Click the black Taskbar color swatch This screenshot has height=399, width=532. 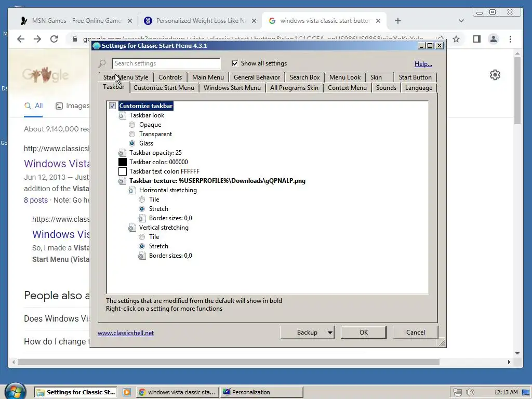coord(123,162)
